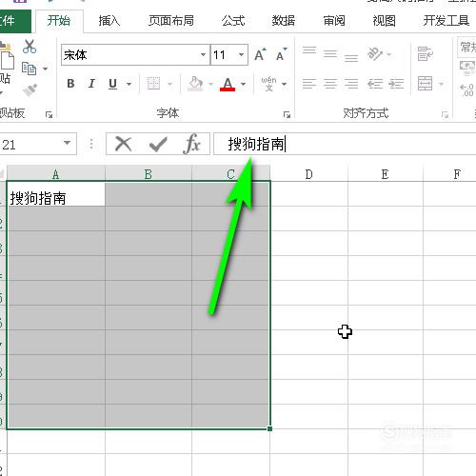Click the Wrap Text icon
The image size is (476, 476).
coord(425,54)
